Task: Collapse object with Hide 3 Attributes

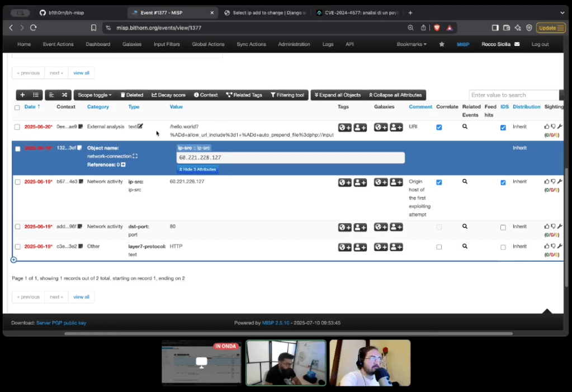Action: (197, 169)
